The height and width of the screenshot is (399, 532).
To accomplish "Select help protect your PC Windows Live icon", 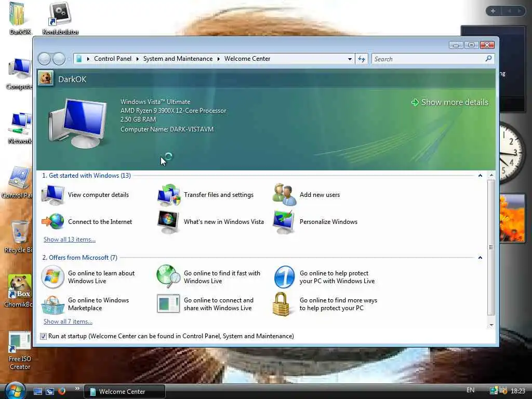I will [x=284, y=277].
